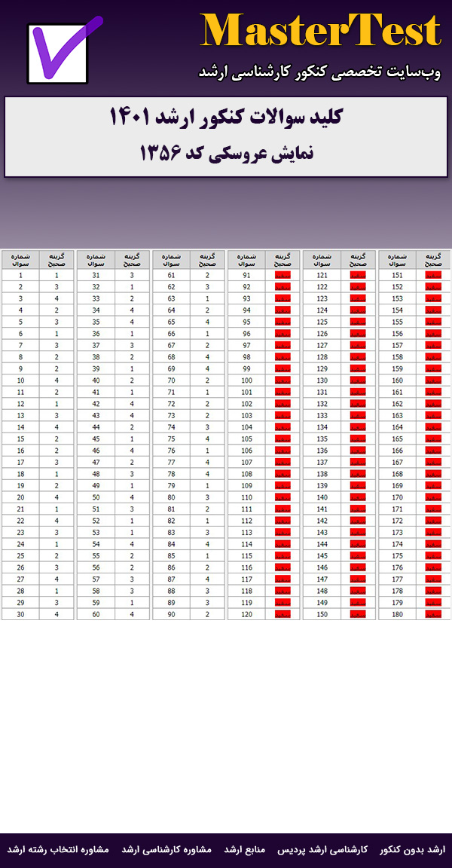Select the مشاوره انتخاب رشته ارشد footer link
This screenshot has width=452, height=868.
(x=58, y=849)
